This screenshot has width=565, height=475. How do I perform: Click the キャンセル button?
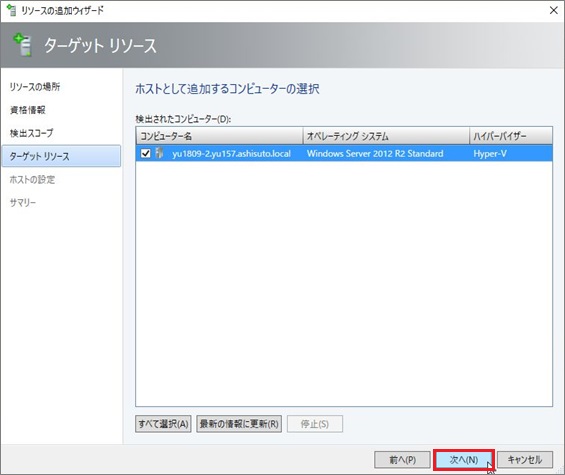click(525, 460)
